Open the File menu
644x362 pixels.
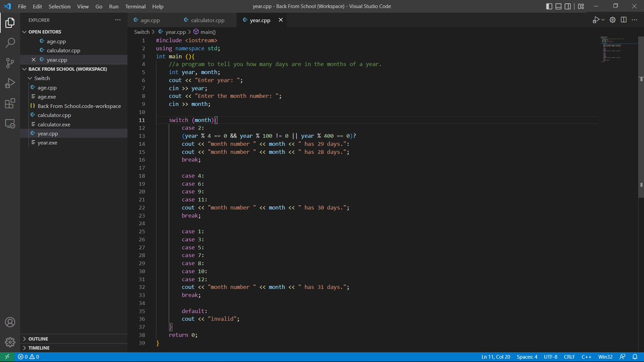22,6
